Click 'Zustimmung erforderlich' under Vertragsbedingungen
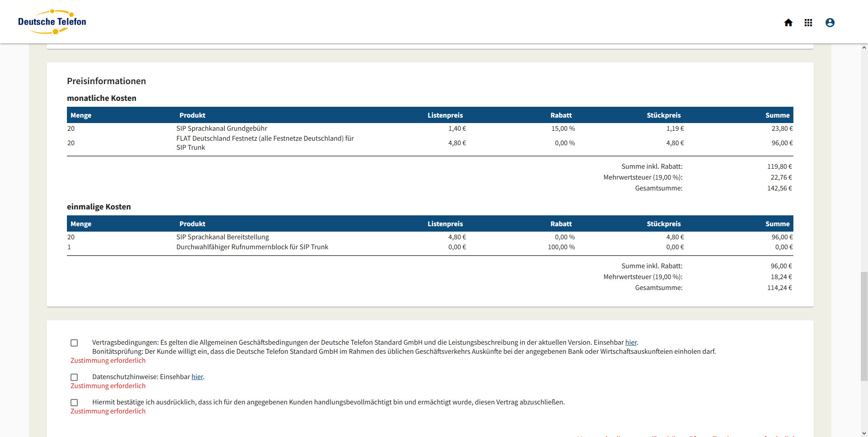 point(108,361)
